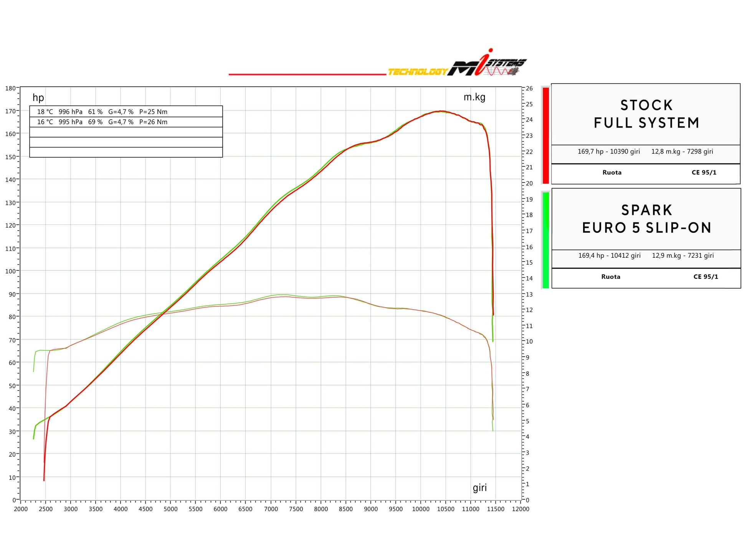Click the torque curve peak near 7200 rpm
The image size is (747, 560).
pos(283,295)
